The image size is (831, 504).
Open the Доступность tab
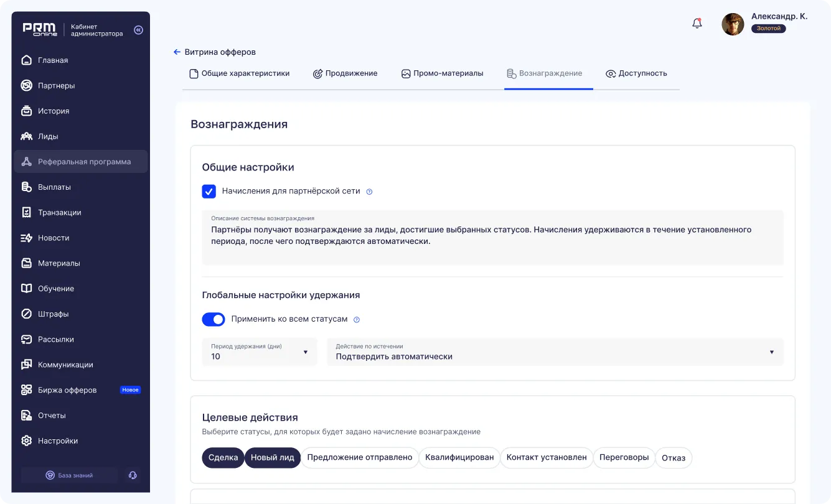click(636, 73)
